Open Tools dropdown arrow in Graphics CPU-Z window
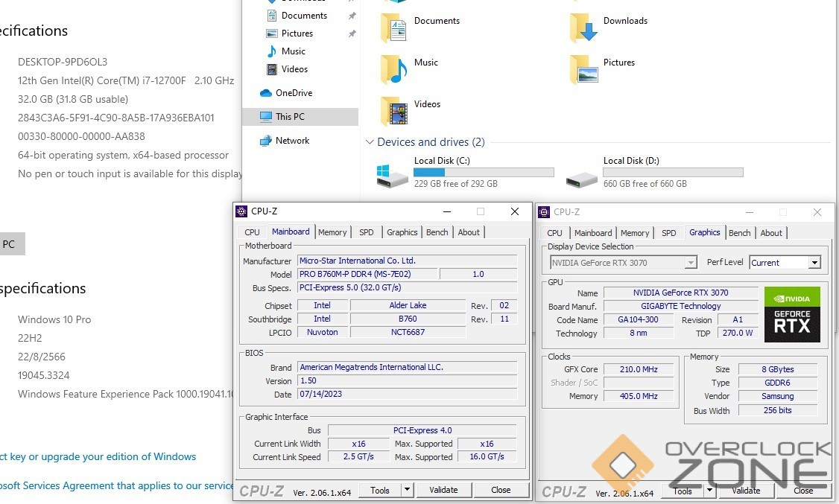This screenshot has height=504, width=839. pyautogui.click(x=710, y=490)
